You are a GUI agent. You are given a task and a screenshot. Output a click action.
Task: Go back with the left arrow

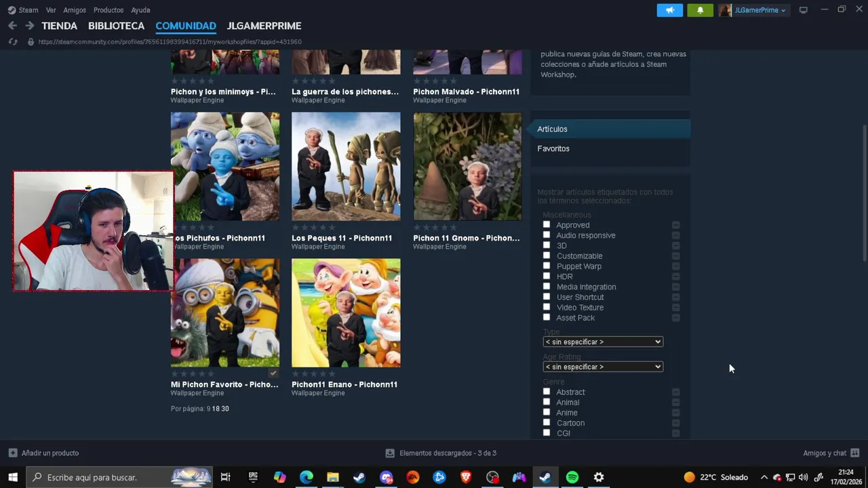(x=12, y=26)
